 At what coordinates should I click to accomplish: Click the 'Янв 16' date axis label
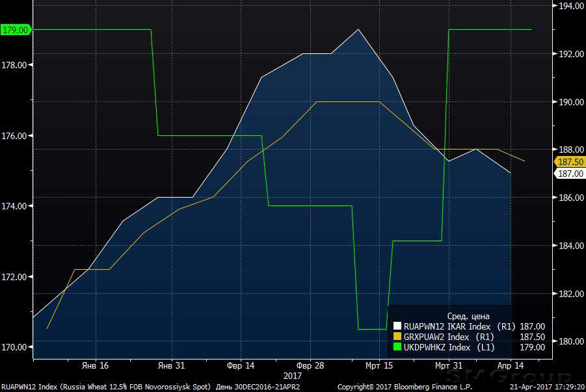click(95, 365)
